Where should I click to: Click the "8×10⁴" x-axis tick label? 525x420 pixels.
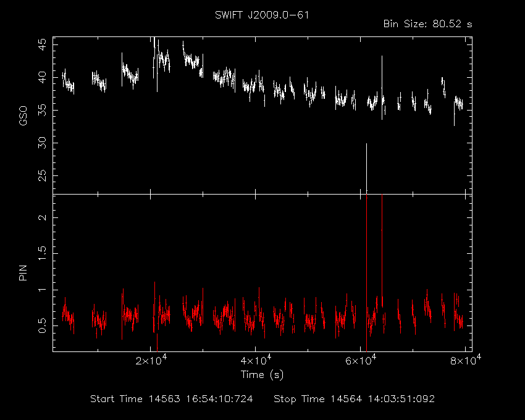[x=466, y=360]
